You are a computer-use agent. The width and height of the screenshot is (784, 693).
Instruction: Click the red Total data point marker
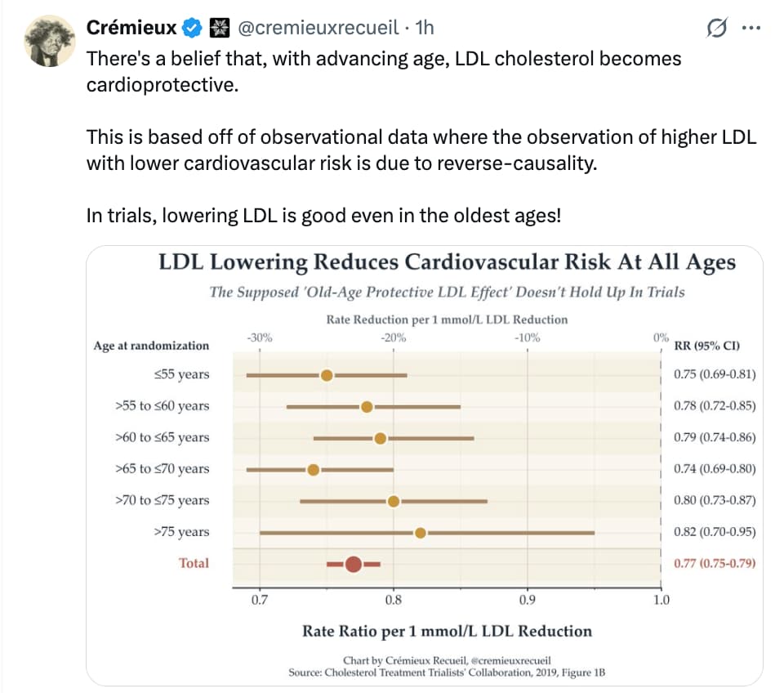click(354, 564)
